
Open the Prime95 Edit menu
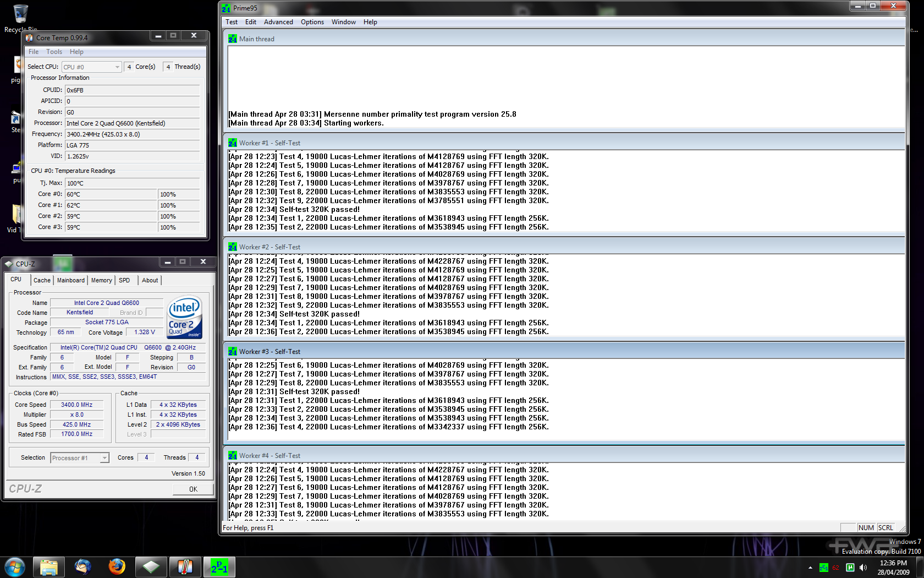(251, 22)
